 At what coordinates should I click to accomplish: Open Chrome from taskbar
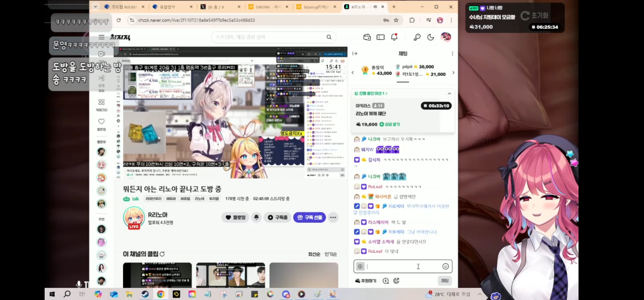pos(161,294)
